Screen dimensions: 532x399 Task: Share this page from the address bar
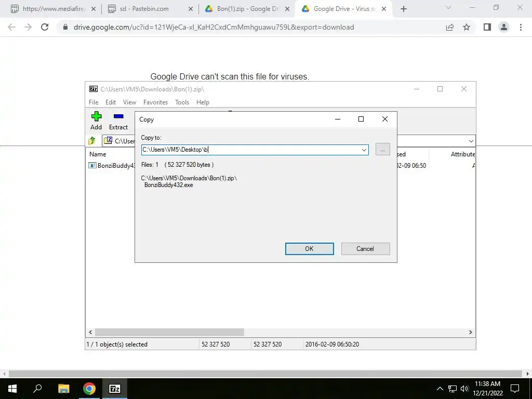450,27
